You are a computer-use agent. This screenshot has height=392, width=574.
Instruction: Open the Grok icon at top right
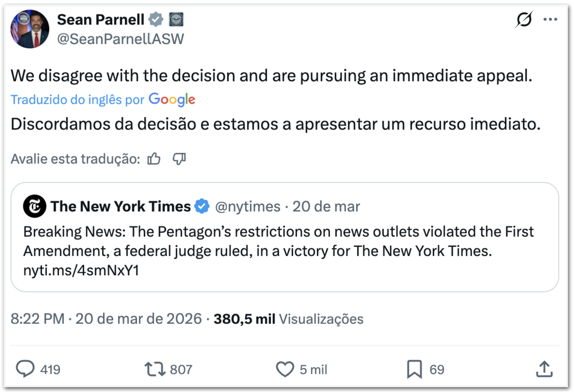click(x=524, y=19)
